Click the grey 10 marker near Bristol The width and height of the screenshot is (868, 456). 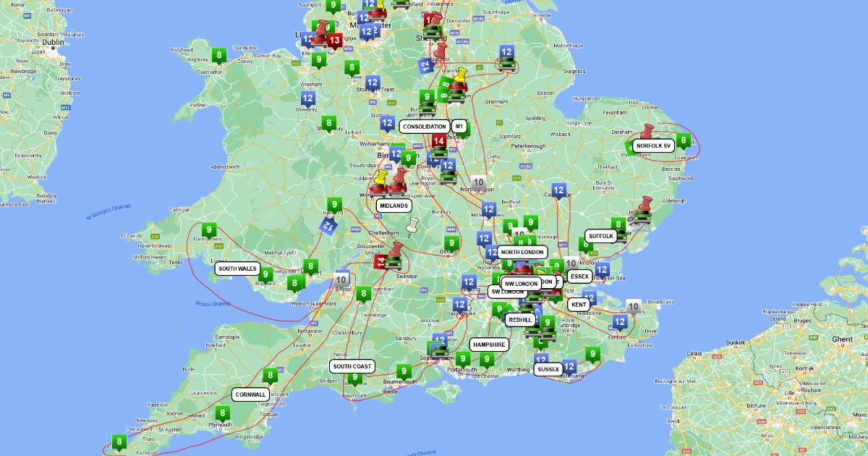[342, 279]
